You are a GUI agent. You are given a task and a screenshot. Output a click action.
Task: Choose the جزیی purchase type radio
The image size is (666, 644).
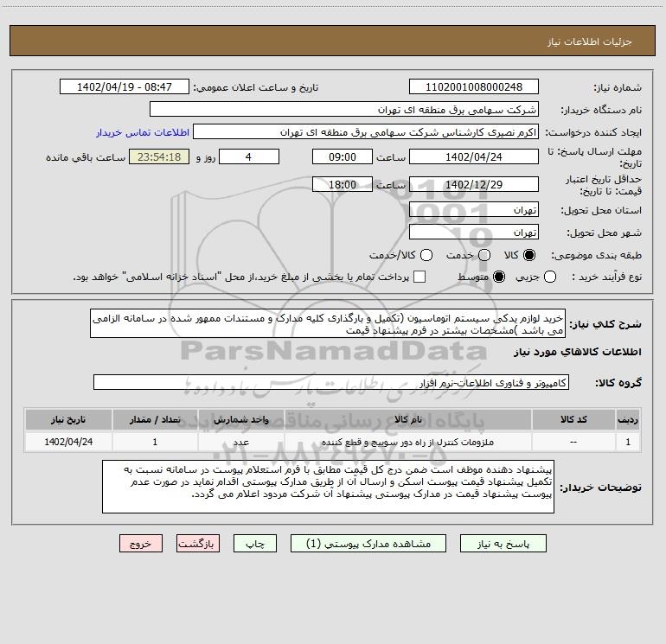pyautogui.click(x=550, y=277)
